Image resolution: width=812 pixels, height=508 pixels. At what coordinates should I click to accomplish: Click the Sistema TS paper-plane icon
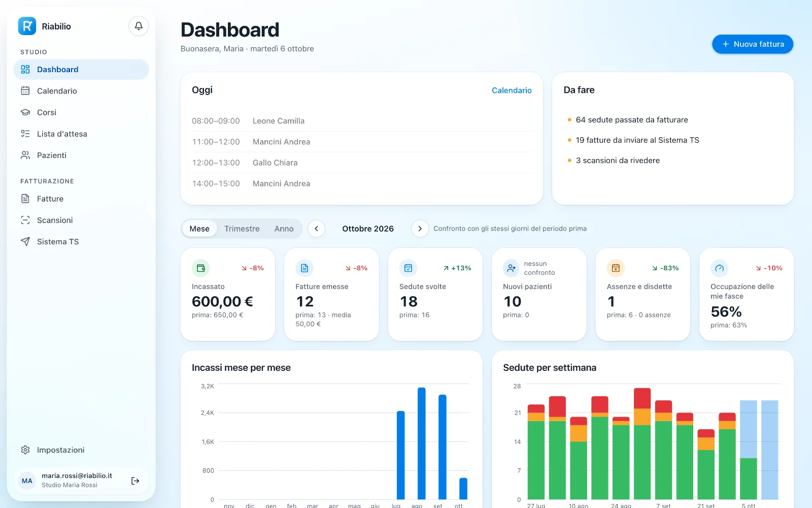point(25,241)
